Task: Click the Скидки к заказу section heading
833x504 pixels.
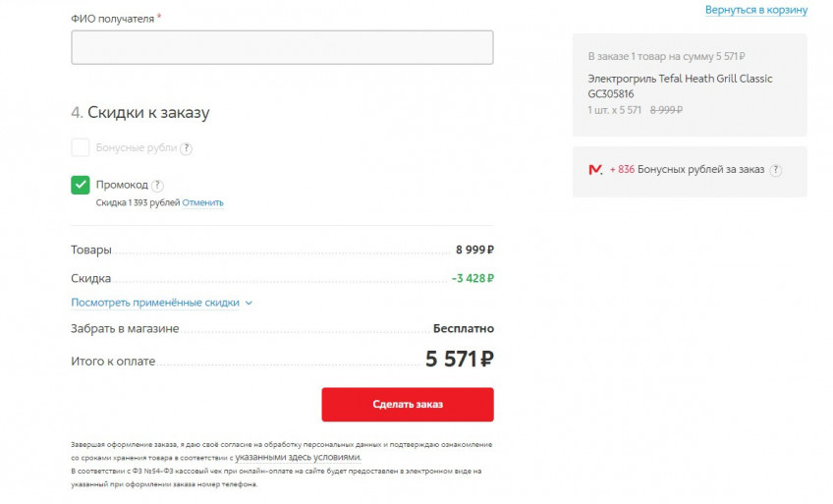Action: click(147, 113)
